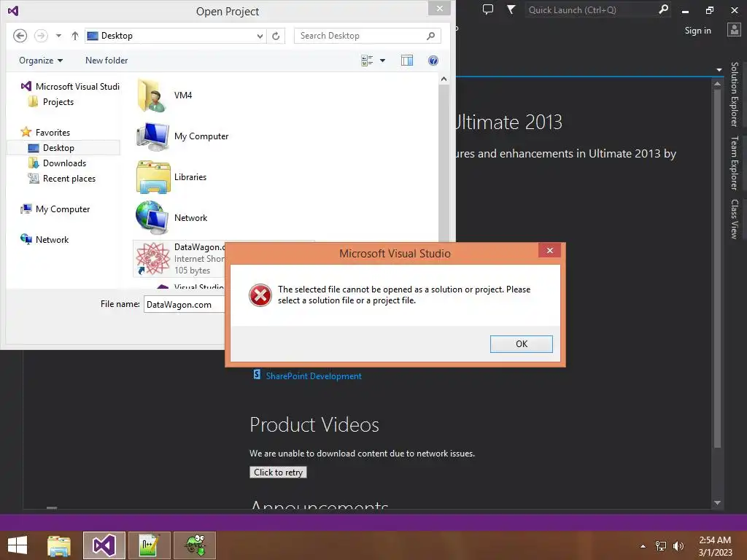
Task: Click the SharePoint icon beside the link
Action: [257, 375]
